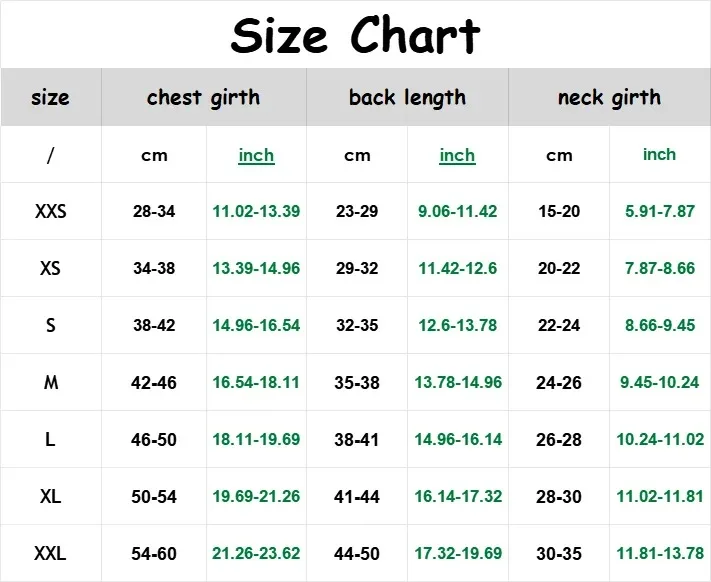This screenshot has width=711, height=582.
Task: Select the 22-24 neck girth cm cell
Action: tap(559, 326)
